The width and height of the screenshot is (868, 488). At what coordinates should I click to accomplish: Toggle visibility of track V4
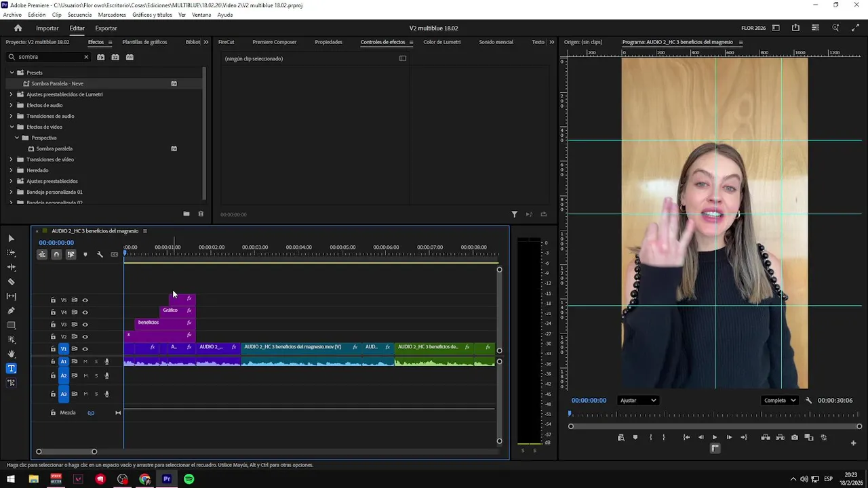pos(85,312)
